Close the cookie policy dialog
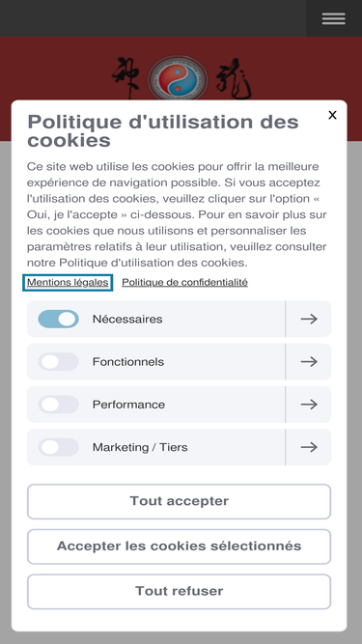 332,116
